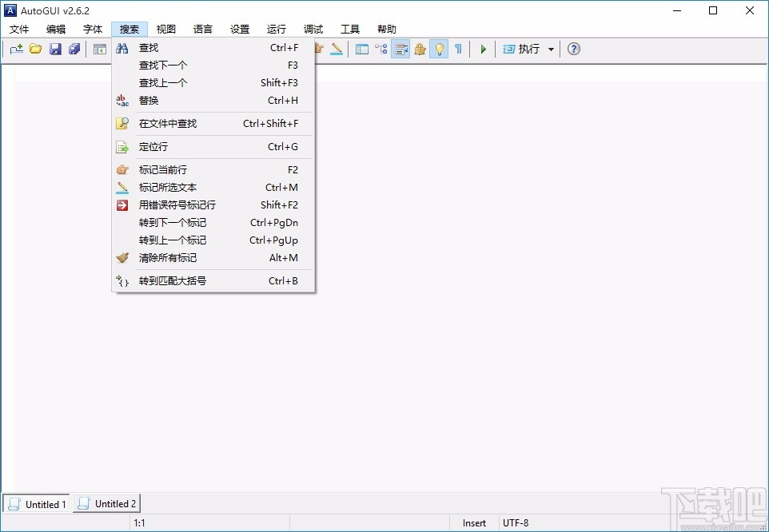Click the UTF-8 indicator in the status bar
Image resolution: width=769 pixels, height=532 pixels.
[x=516, y=522]
